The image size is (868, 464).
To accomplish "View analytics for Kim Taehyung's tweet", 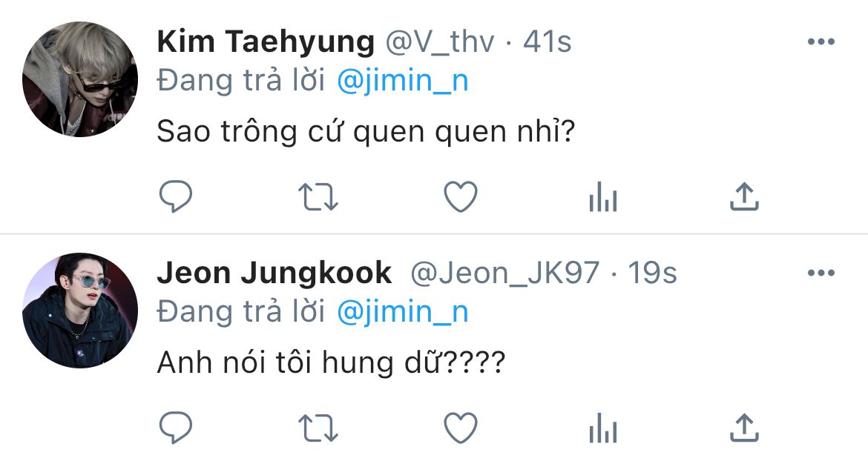I will 602,198.
